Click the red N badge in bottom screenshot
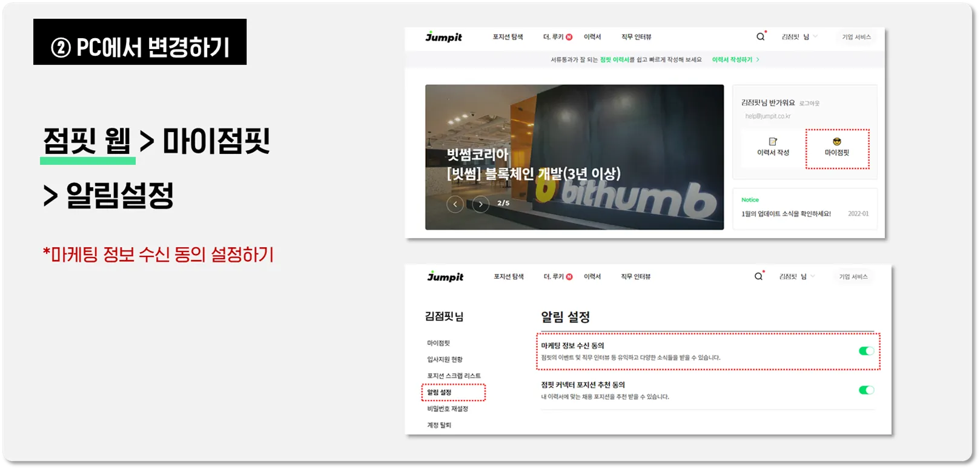Image resolution: width=980 pixels, height=469 pixels. pyautogui.click(x=569, y=277)
